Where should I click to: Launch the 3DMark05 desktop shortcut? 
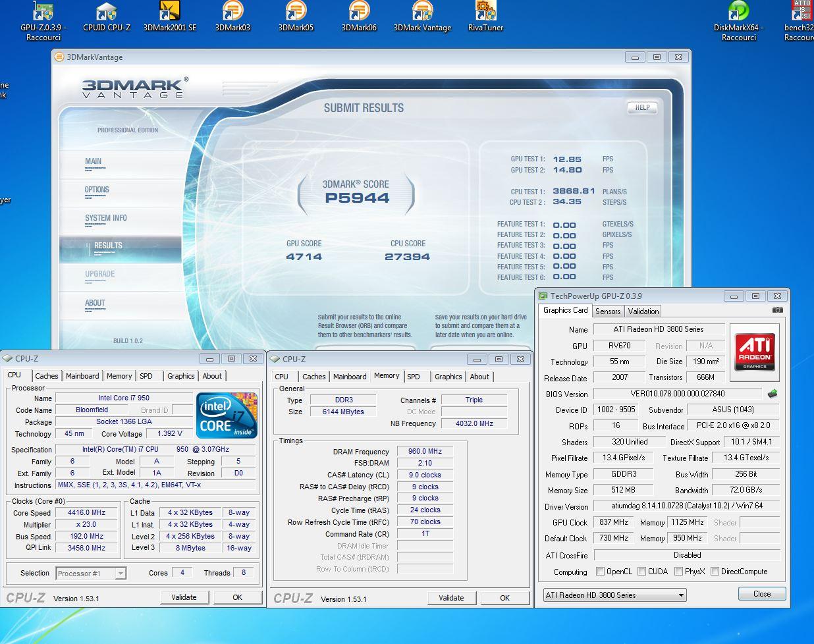pyautogui.click(x=296, y=17)
